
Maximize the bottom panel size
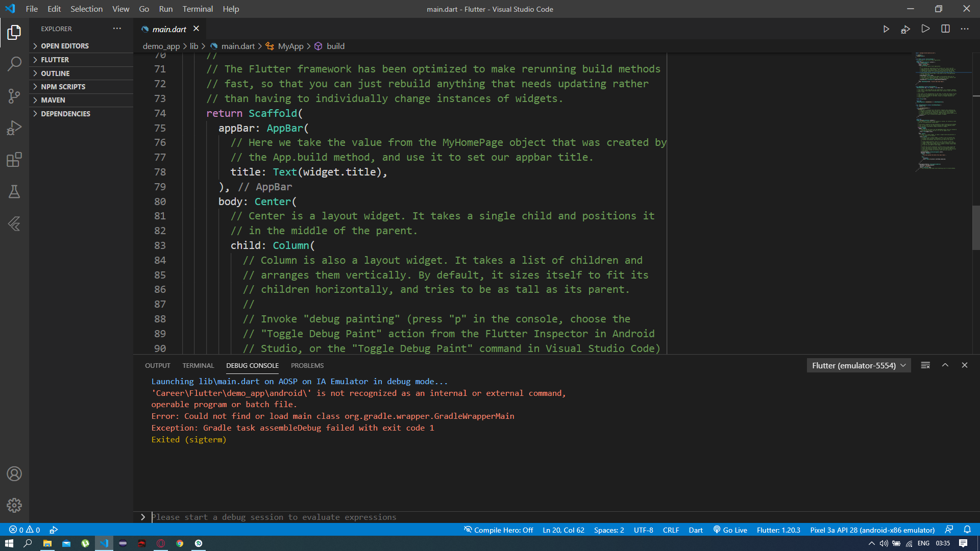945,365
